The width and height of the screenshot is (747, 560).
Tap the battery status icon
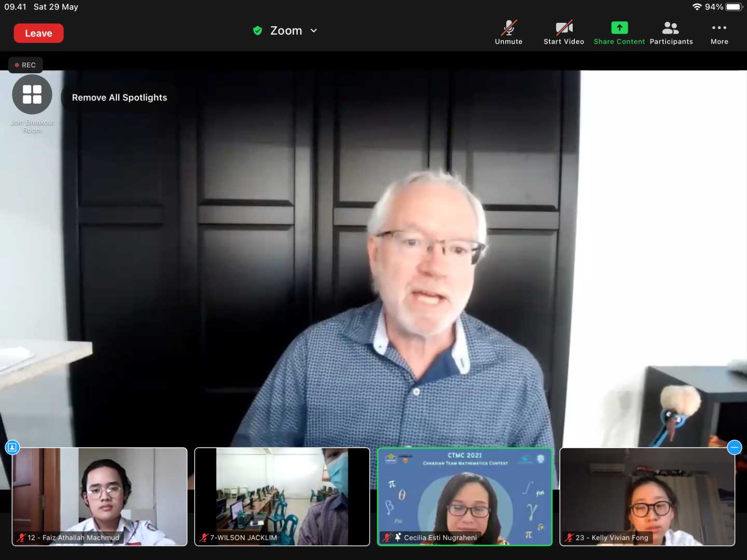(734, 7)
